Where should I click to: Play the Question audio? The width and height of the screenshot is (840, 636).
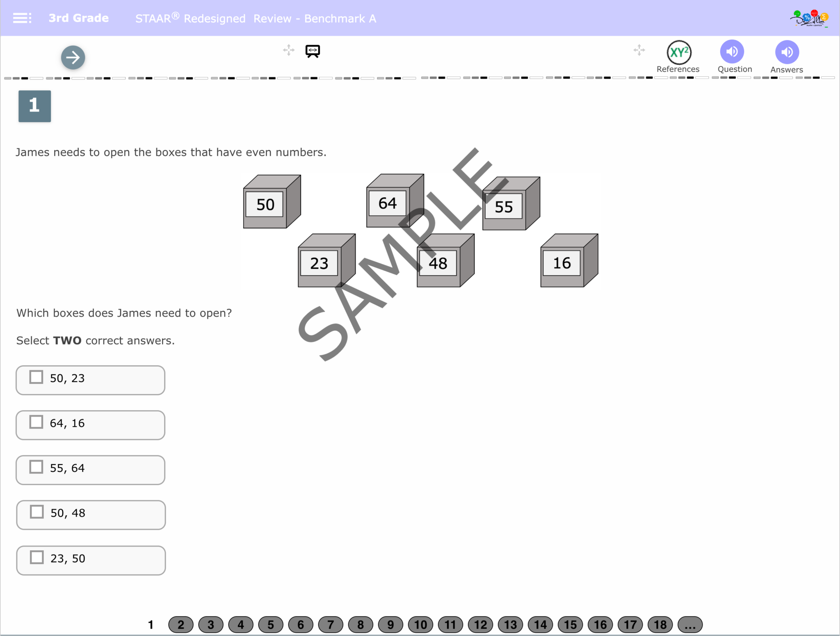(732, 52)
